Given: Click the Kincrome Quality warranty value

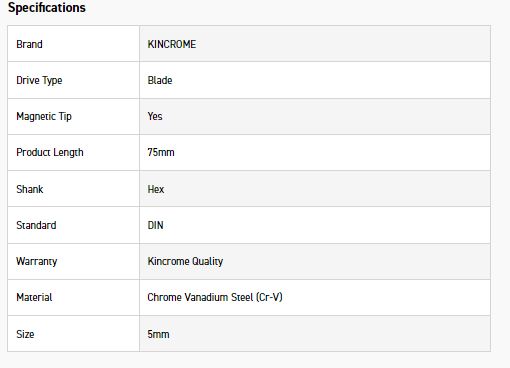Looking at the screenshot, I should point(185,262).
